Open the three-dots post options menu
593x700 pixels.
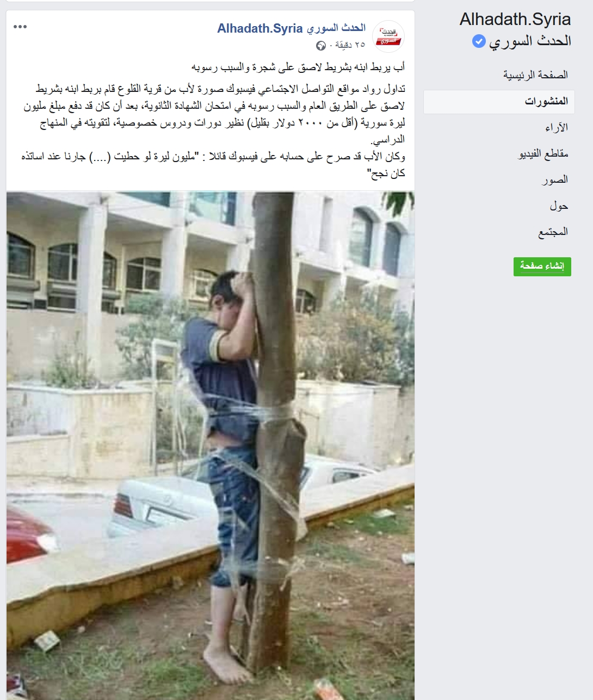coord(20,27)
